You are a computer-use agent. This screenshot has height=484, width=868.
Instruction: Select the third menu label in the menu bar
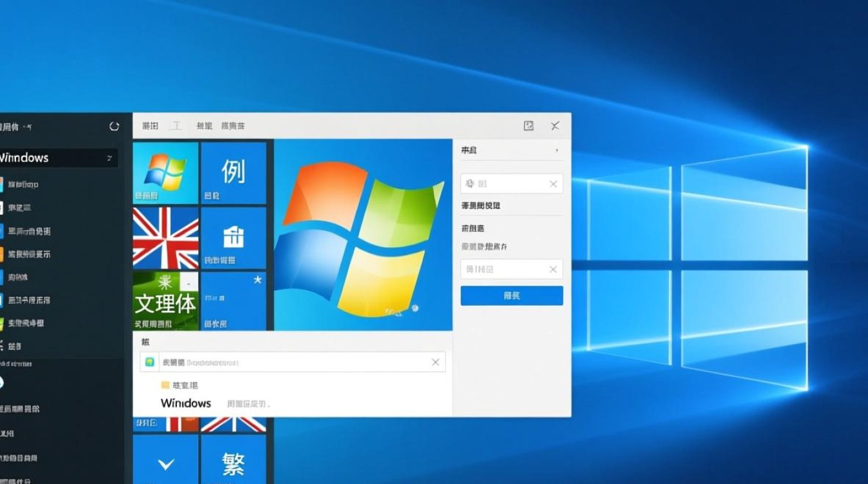[x=204, y=126]
